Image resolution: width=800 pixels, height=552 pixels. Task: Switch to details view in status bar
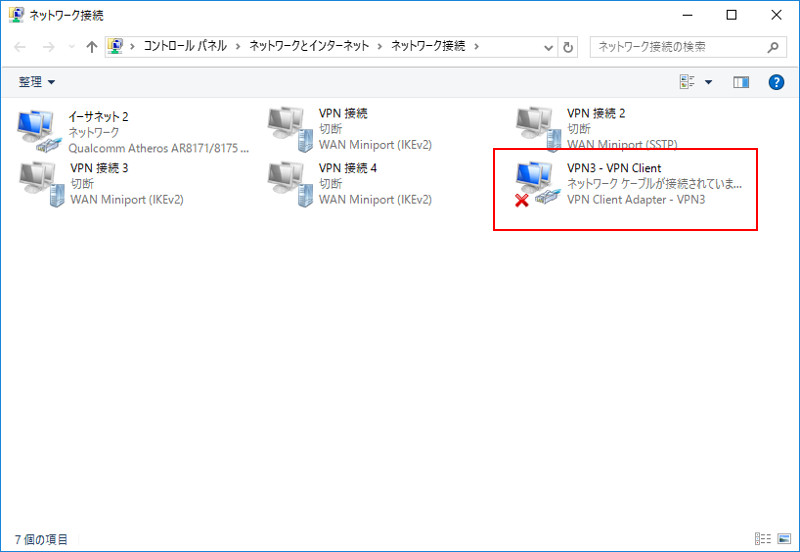(763, 538)
